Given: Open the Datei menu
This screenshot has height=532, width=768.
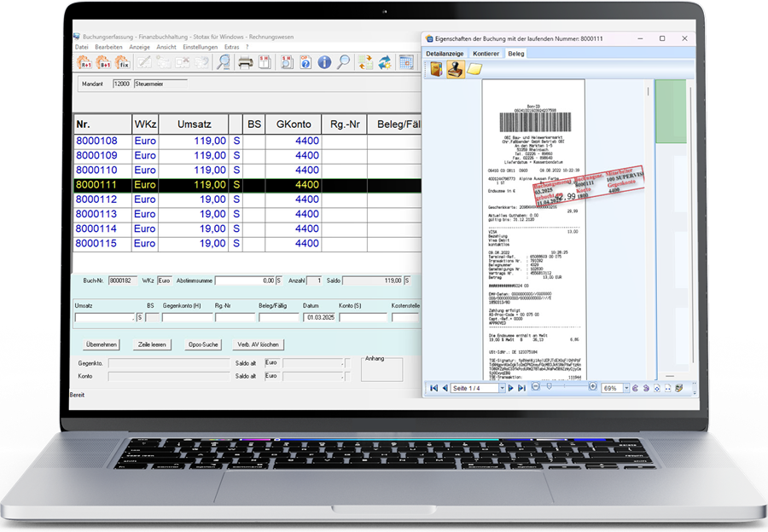Looking at the screenshot, I should click(x=82, y=47).
